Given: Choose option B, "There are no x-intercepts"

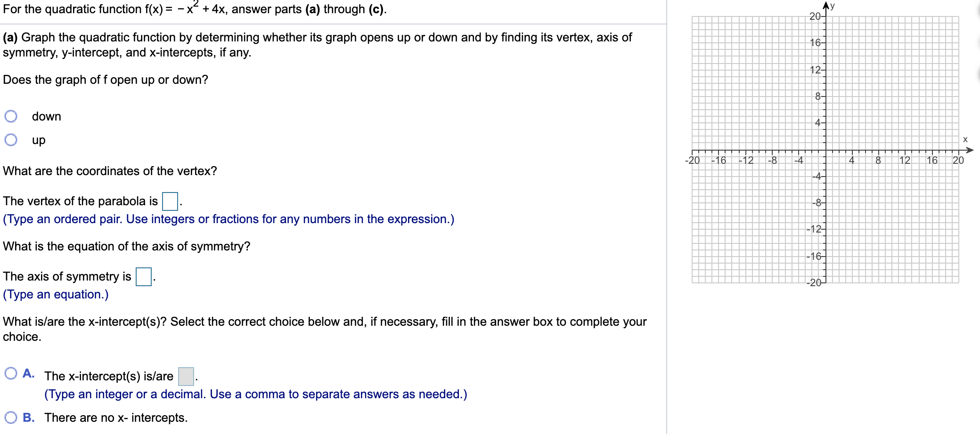Looking at the screenshot, I should tap(12, 417).
